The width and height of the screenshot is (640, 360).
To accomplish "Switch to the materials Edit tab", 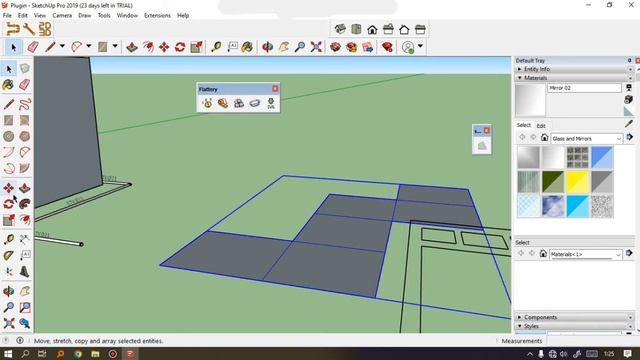I will point(541,125).
